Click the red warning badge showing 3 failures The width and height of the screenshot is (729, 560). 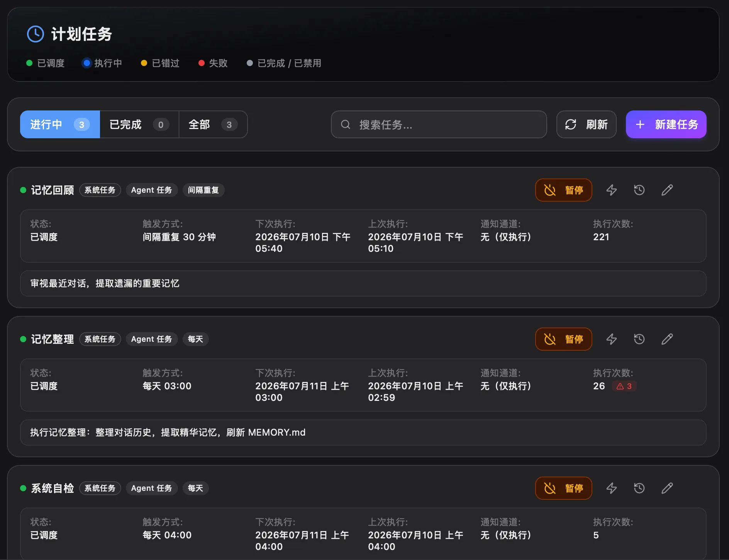point(624,386)
